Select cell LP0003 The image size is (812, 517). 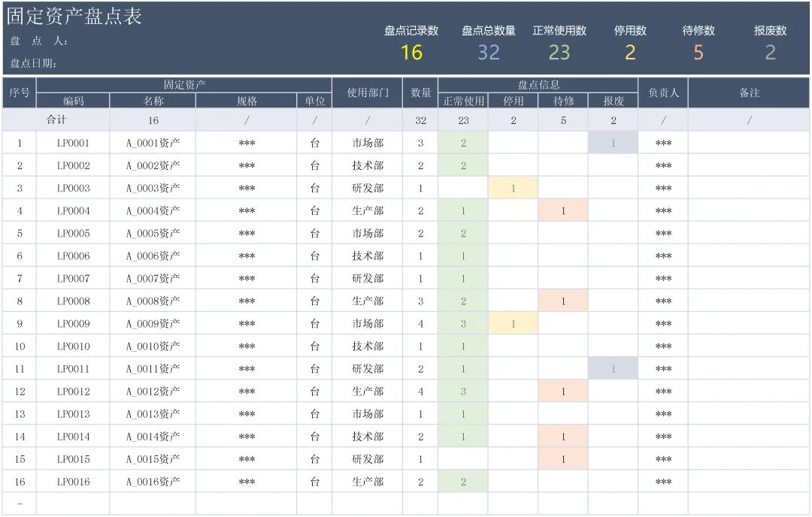point(73,188)
